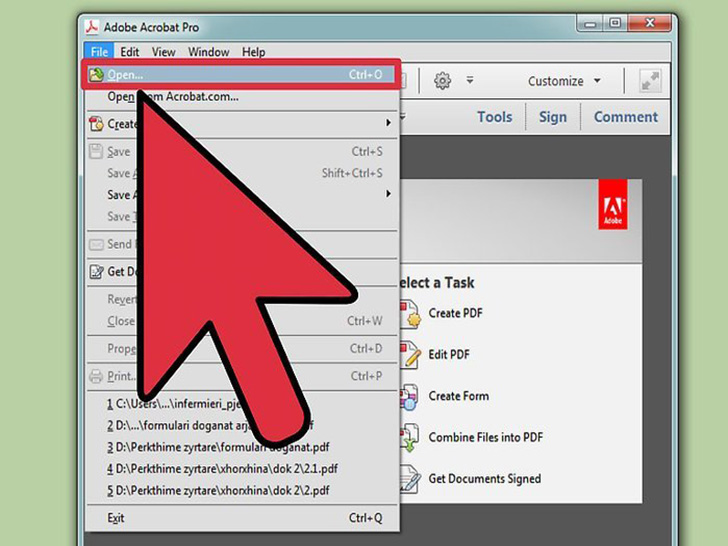Click the Create PDF task icon
This screenshot has width=728, height=546.
(x=410, y=314)
